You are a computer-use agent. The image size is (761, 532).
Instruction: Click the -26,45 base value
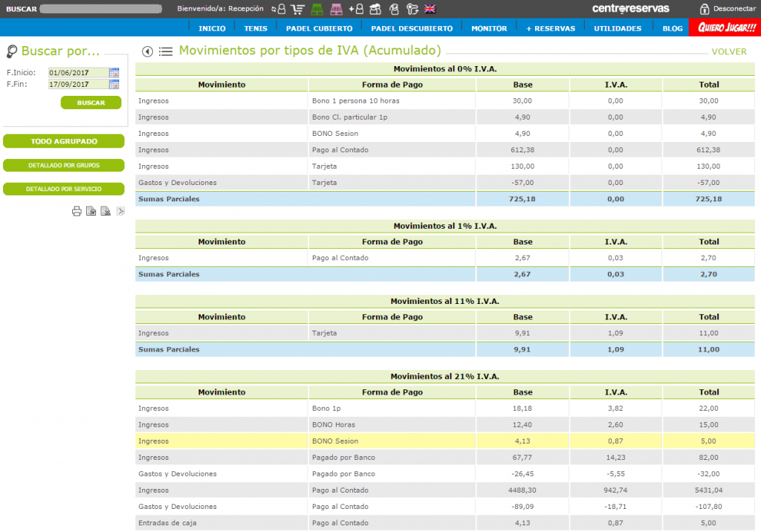pyautogui.click(x=522, y=474)
